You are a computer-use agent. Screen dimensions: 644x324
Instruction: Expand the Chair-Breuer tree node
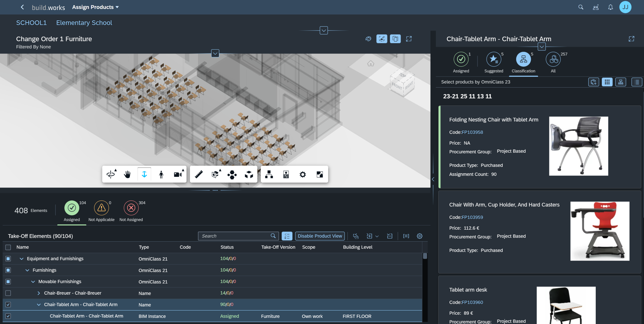39,293
